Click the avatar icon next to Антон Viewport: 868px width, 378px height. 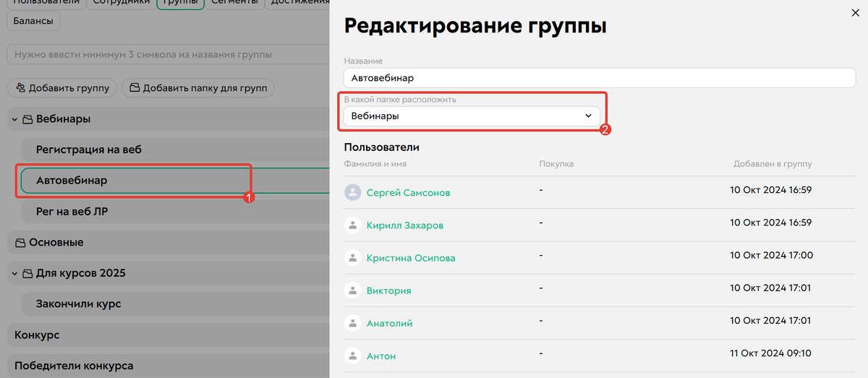(x=353, y=356)
